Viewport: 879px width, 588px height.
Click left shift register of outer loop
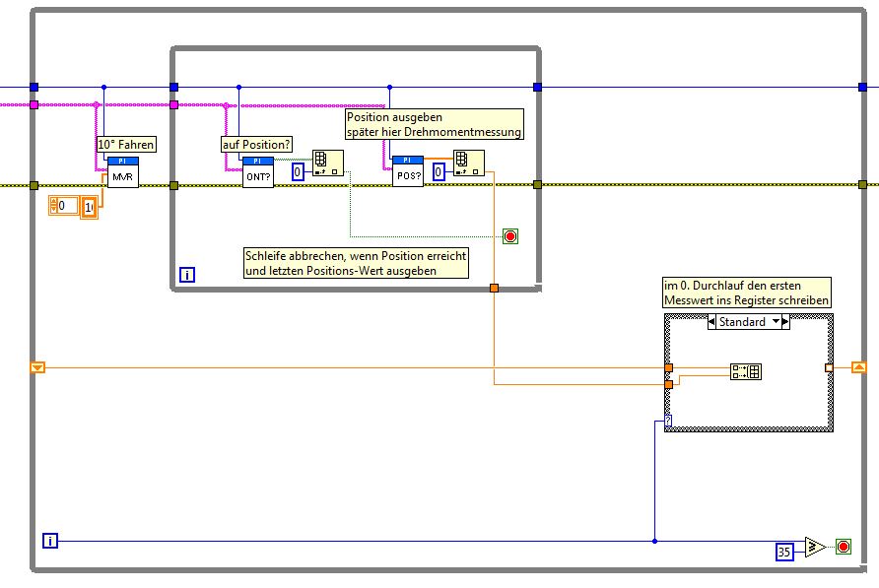[37, 367]
